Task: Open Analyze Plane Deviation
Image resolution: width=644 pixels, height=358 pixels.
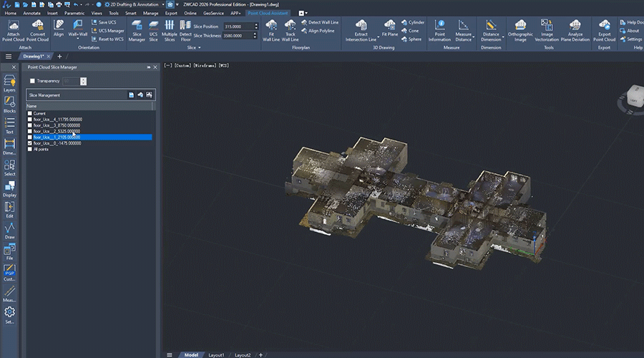Action: click(x=575, y=31)
